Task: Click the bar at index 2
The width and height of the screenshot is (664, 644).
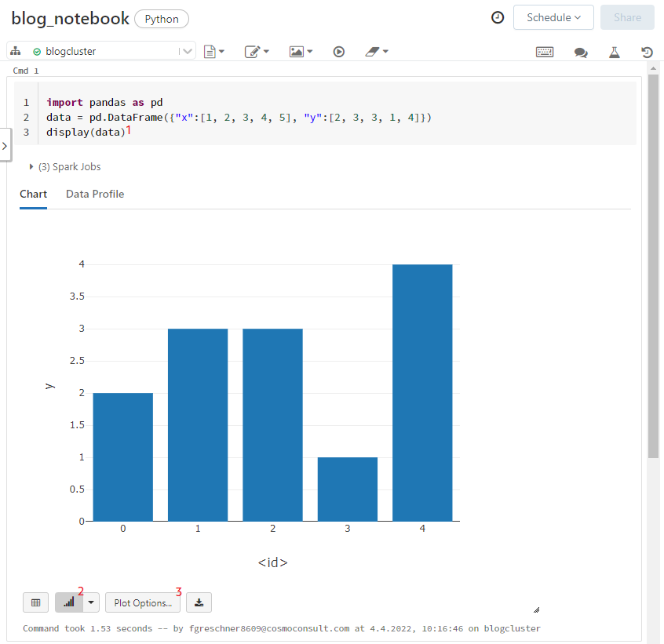Action: click(x=272, y=425)
